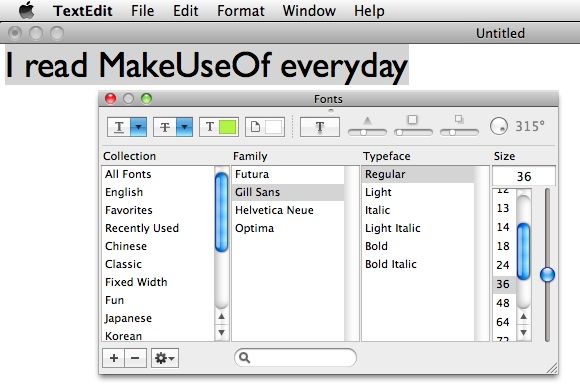Open the text strikethrough dropdown
580x390 pixels.
(184, 127)
